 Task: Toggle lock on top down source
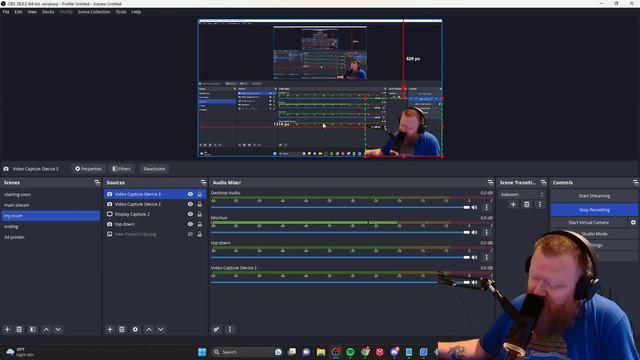200,224
